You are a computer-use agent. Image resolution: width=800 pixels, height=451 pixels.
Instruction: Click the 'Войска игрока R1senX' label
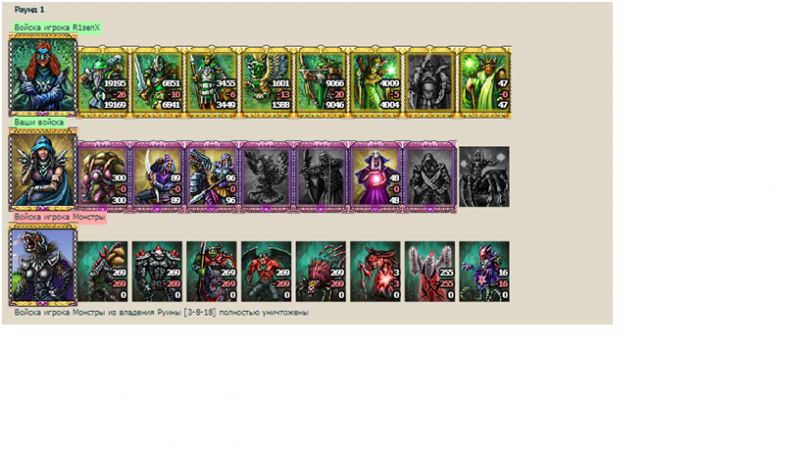pos(57,28)
